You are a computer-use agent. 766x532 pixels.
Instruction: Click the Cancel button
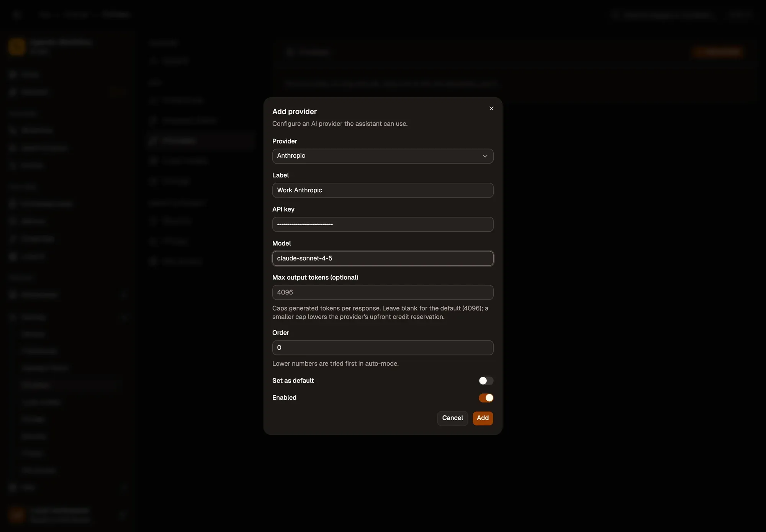coord(452,418)
